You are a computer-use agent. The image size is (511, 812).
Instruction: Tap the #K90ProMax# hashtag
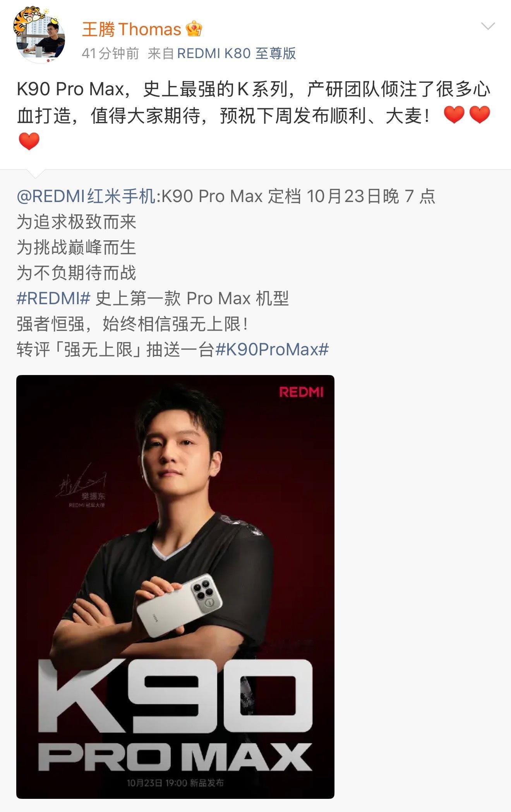272,349
